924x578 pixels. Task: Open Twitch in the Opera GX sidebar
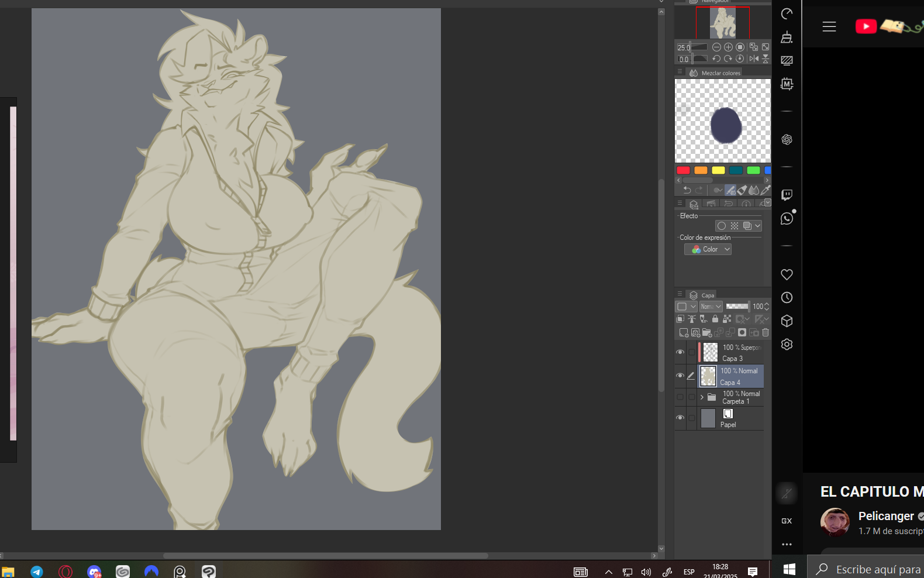(787, 195)
